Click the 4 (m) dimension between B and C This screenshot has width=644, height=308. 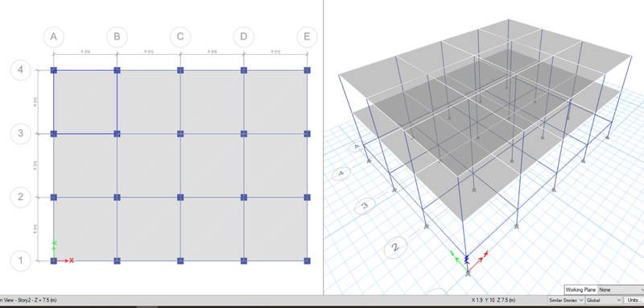tap(149, 52)
